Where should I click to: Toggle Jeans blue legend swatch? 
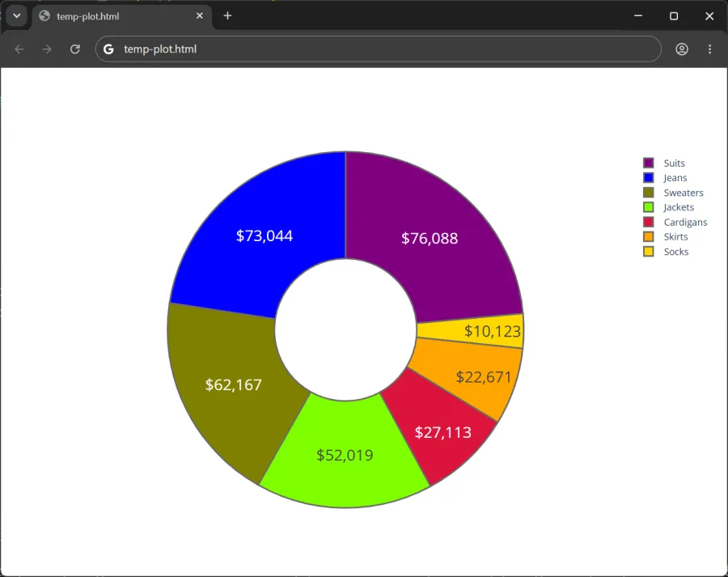coord(648,178)
